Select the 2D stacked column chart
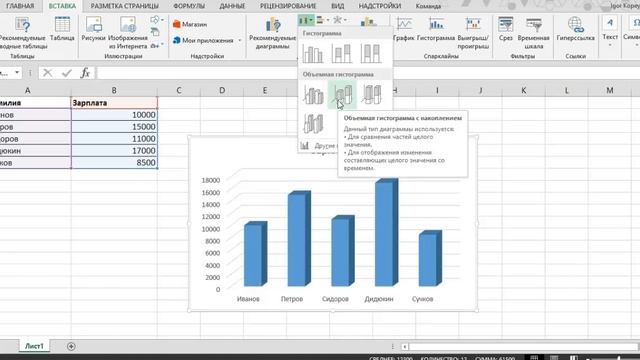Screen dimensions: 640x360 342,53
